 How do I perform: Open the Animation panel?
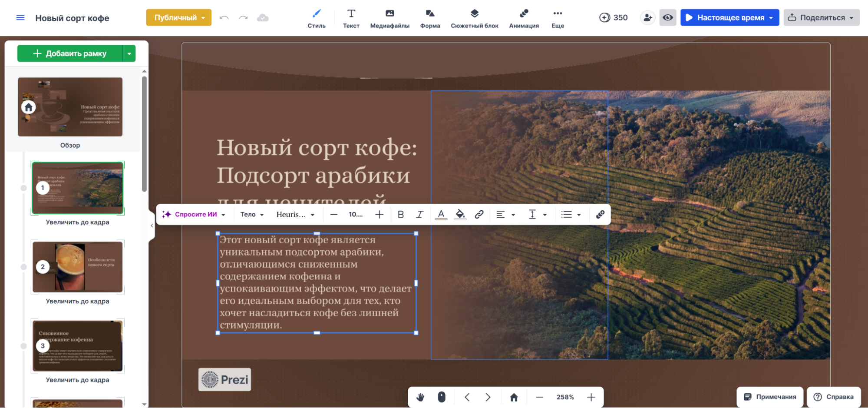pos(524,19)
